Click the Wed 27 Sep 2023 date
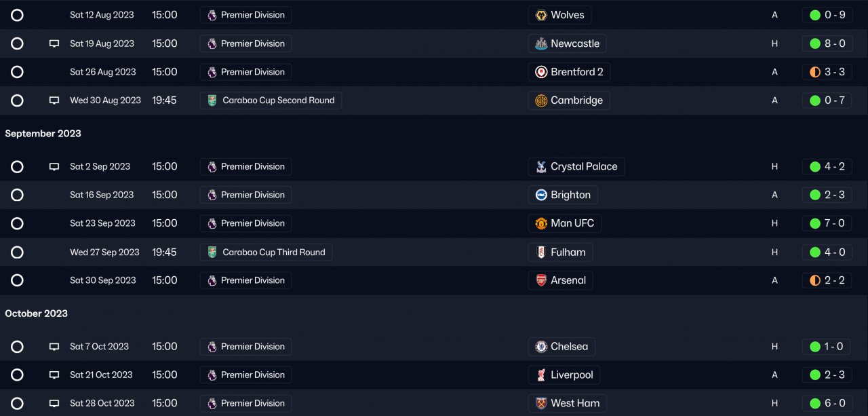Viewport: 868px width, 416px height. click(104, 252)
